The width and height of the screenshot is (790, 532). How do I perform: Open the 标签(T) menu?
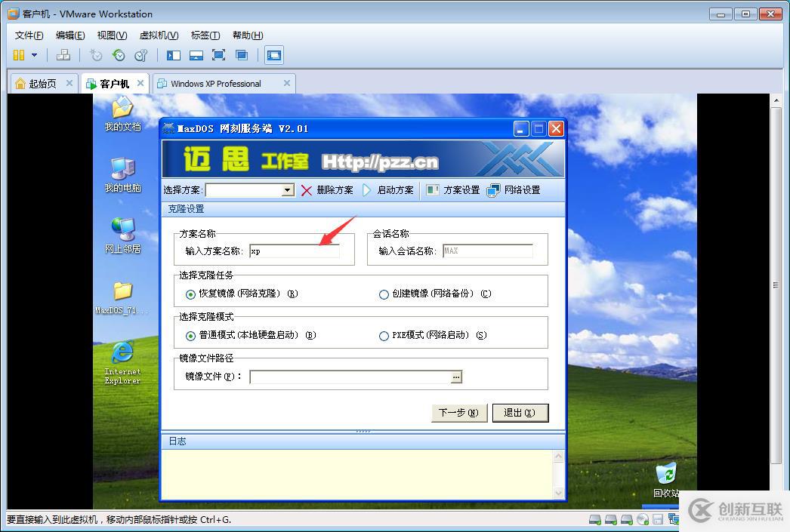(205, 35)
